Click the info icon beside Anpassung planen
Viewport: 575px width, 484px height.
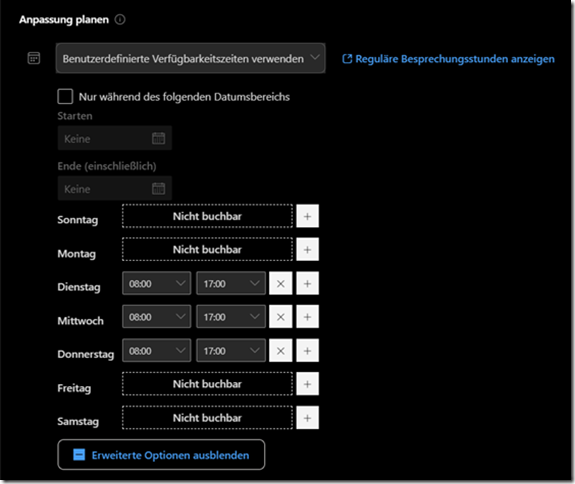coord(120,19)
